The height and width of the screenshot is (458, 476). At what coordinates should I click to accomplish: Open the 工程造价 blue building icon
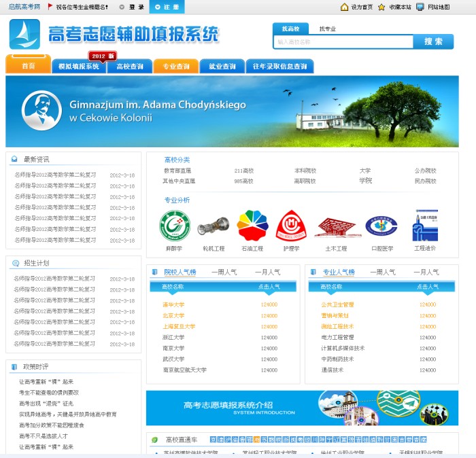425,226
